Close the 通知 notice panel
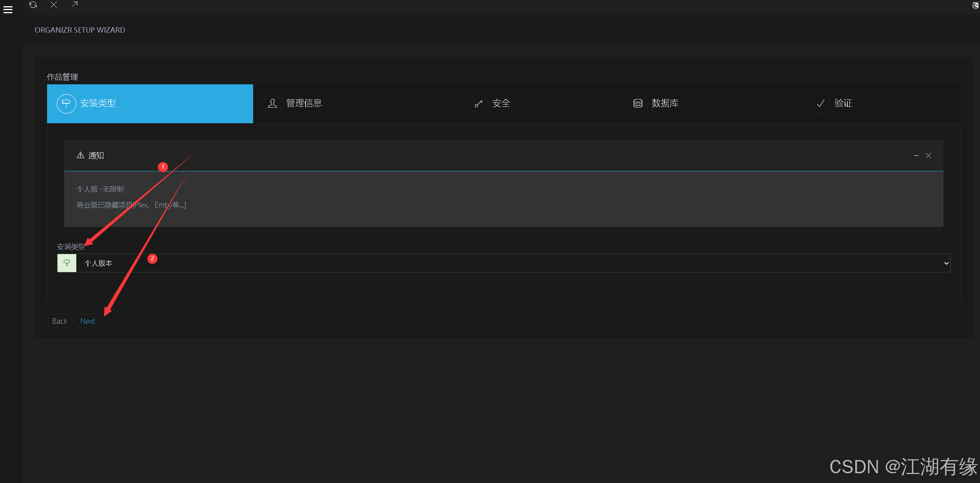The width and height of the screenshot is (980, 483). 928,155
